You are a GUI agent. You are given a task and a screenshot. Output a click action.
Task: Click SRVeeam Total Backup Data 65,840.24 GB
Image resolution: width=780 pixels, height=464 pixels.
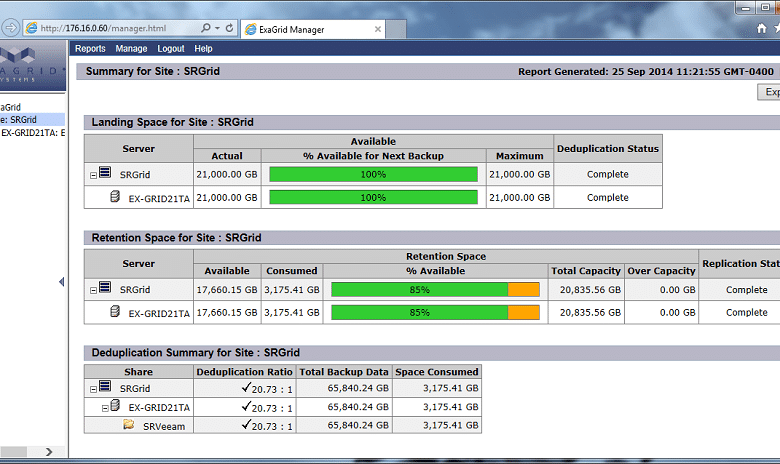coord(358,425)
